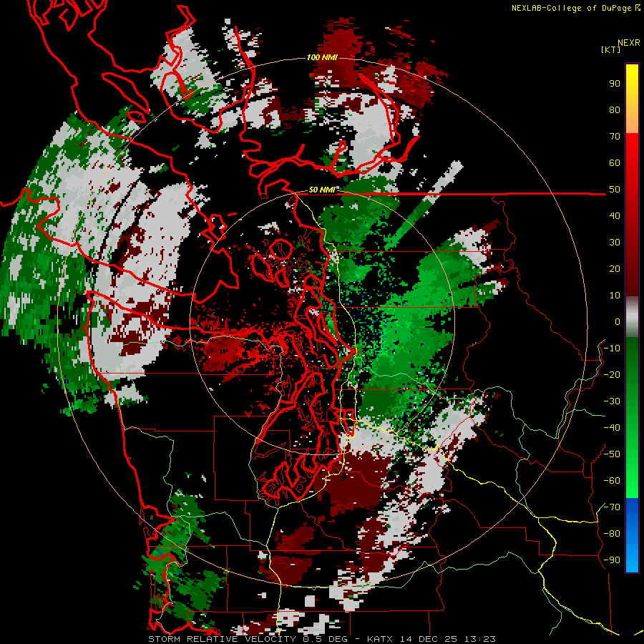
Task: Click the -60 value on the velocity scale
Action: coord(612,481)
